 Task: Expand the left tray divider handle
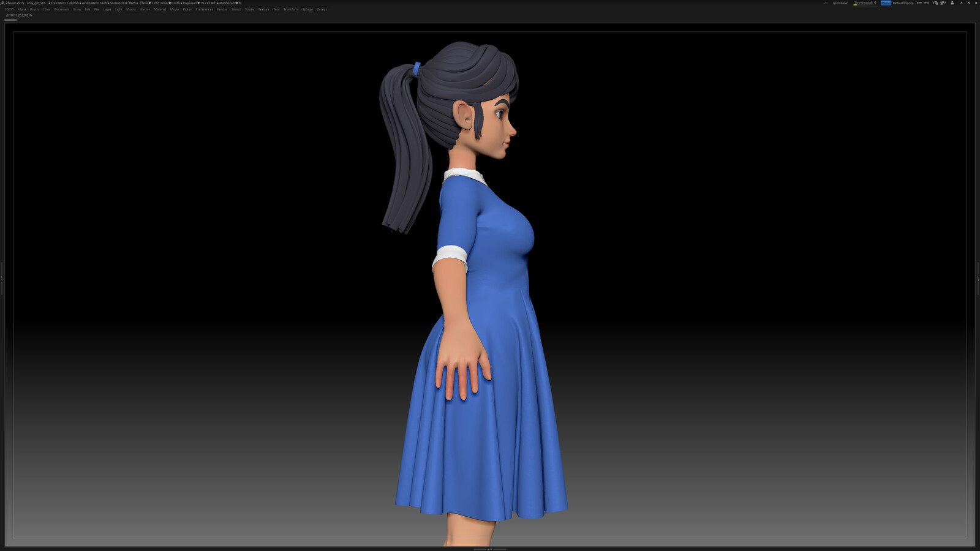click(x=2, y=279)
